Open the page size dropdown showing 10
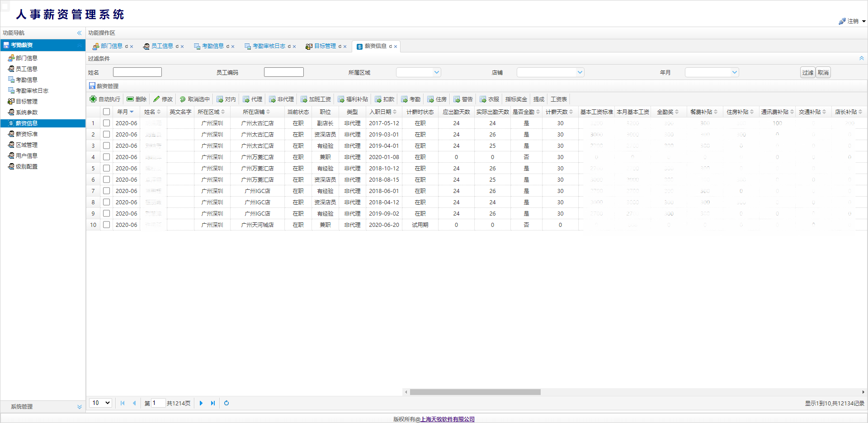The width and height of the screenshot is (868, 423). (101, 403)
